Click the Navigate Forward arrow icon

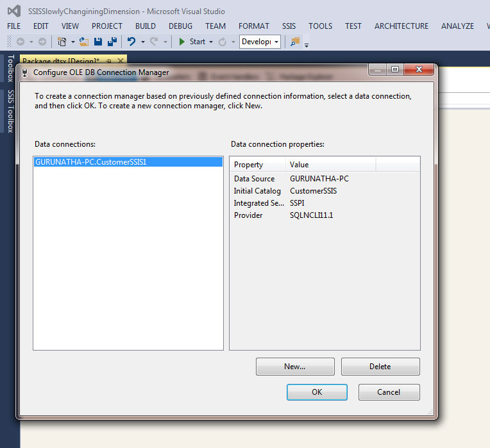pyautogui.click(x=42, y=42)
